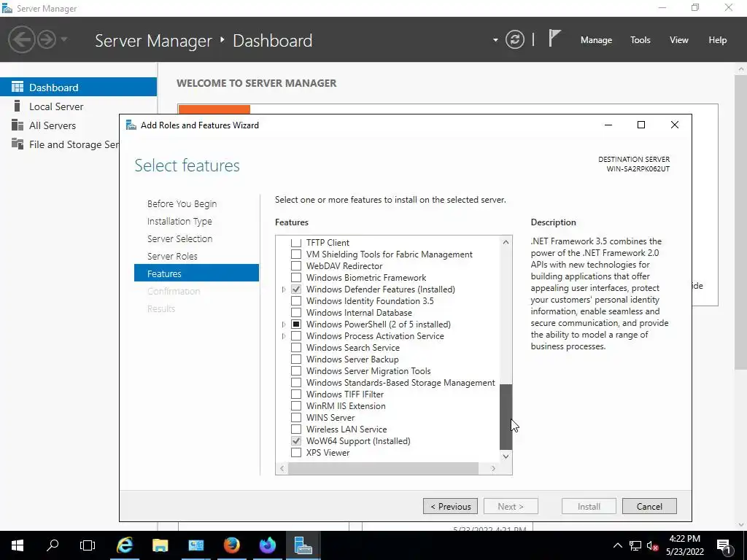Viewport: 747px width, 560px height.
Task: Check Windows Search Service checkbox
Action: pyautogui.click(x=296, y=348)
